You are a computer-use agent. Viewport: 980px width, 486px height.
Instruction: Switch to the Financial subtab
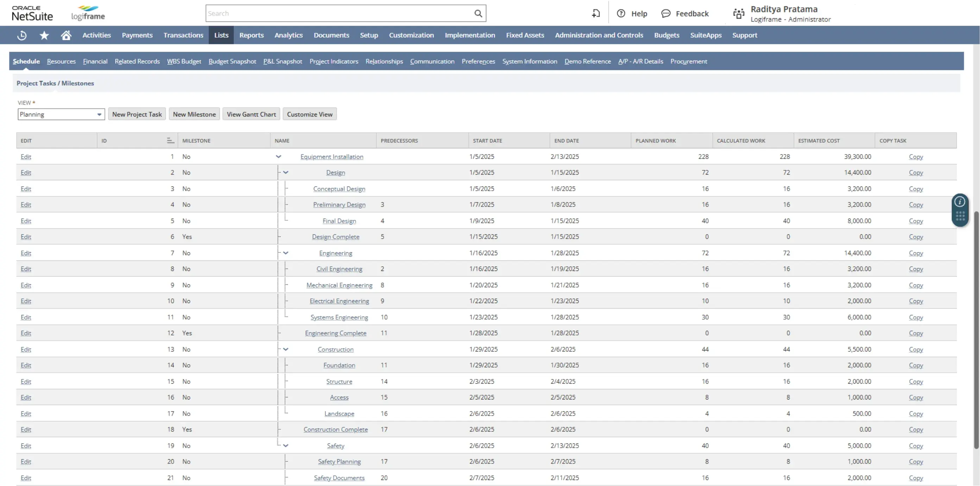95,61
